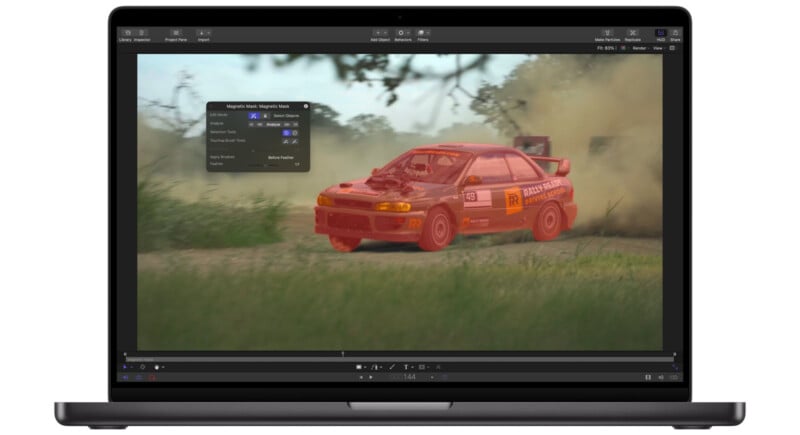
Task: Choose the Select/Transform arrow tool
Action: coord(125,367)
